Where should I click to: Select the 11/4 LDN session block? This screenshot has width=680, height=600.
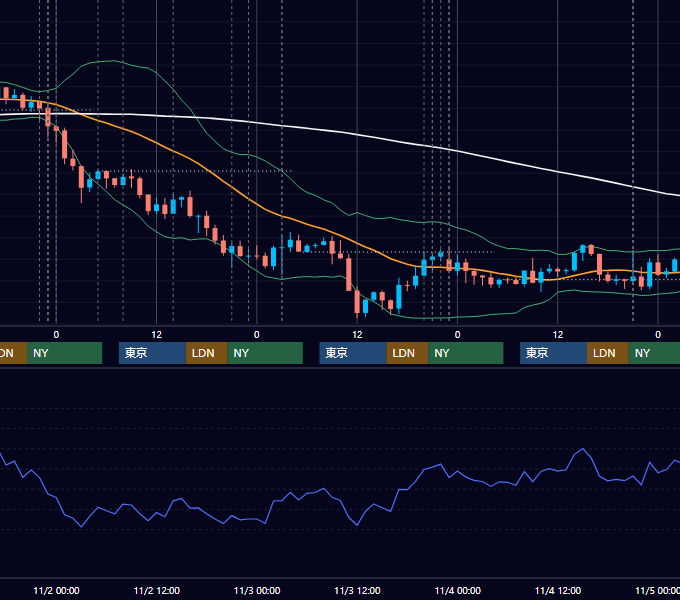pyautogui.click(x=608, y=353)
